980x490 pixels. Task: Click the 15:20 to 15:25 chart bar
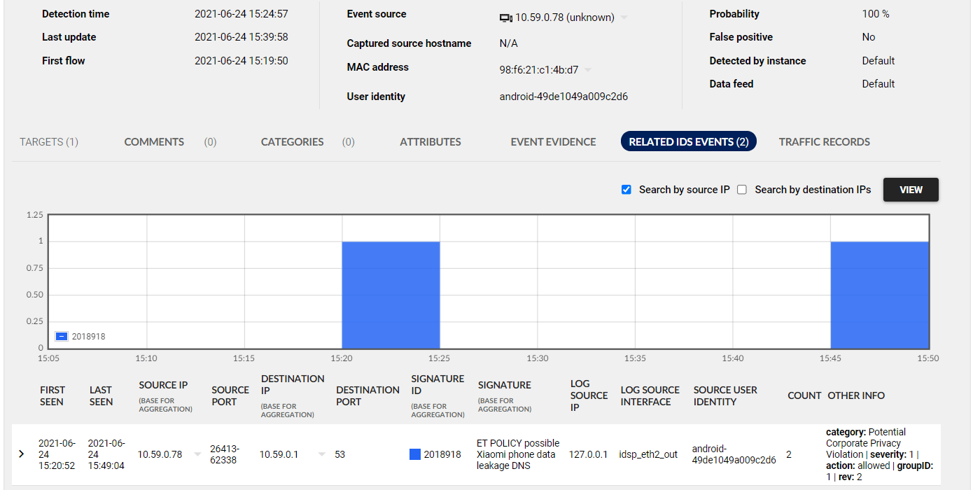point(391,294)
